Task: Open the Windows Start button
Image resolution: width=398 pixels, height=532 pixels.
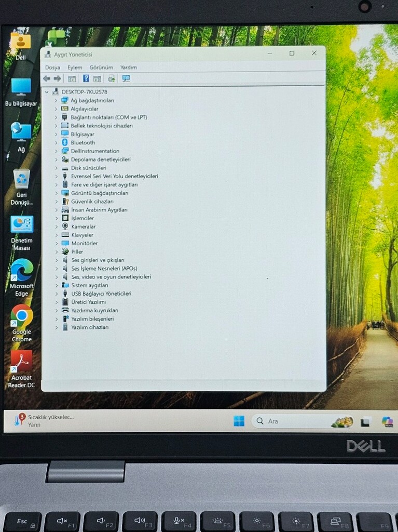Action: pos(239,421)
